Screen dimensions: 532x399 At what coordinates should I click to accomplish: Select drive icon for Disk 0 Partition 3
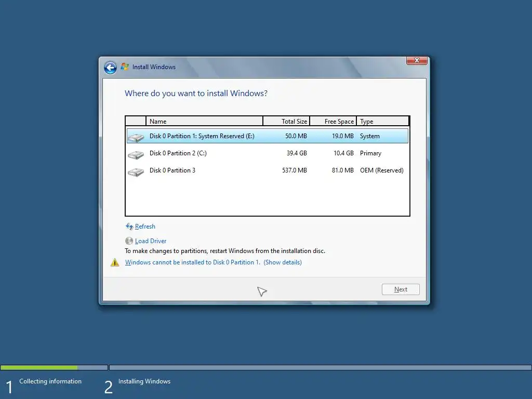[136, 171]
